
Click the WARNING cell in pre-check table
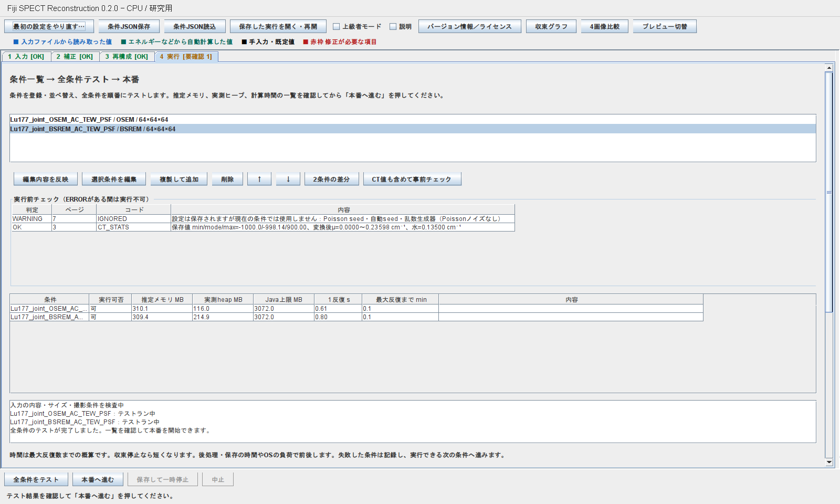point(31,219)
